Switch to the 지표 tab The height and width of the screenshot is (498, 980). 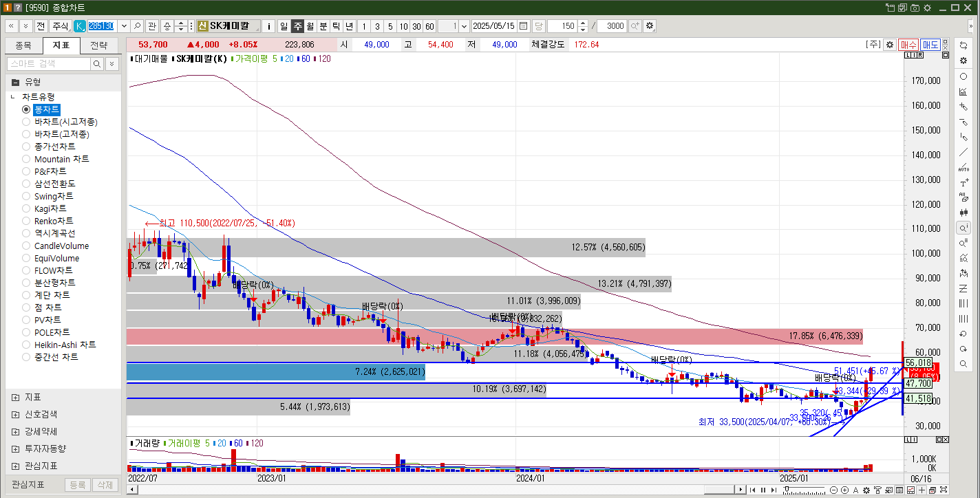[x=61, y=46]
